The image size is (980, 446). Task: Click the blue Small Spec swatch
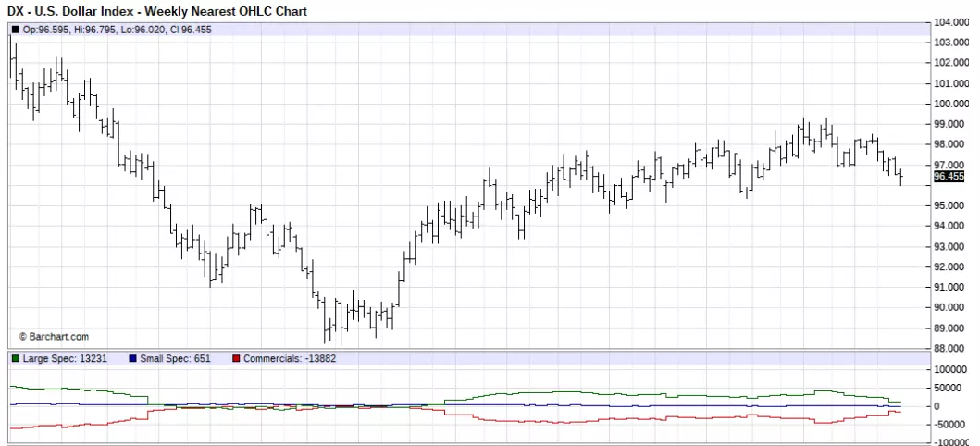point(132,358)
